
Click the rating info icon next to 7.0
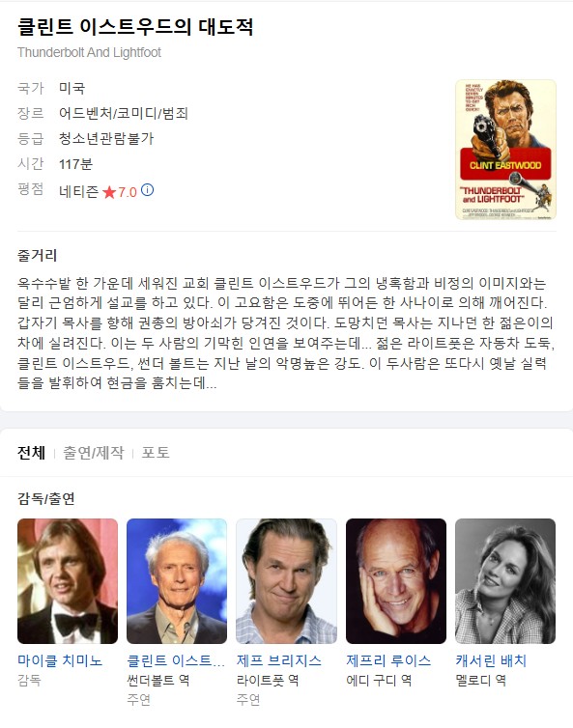coord(147,190)
